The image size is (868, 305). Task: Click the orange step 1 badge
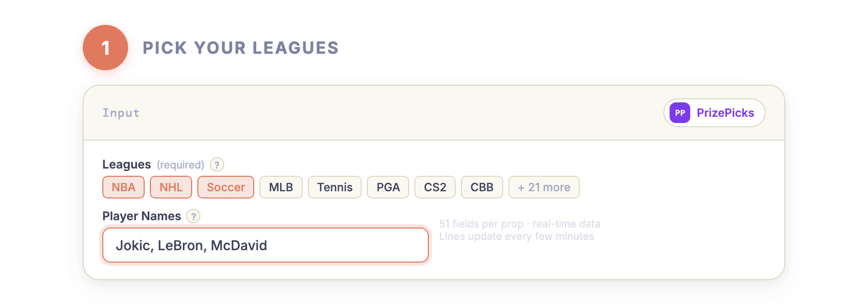[105, 48]
